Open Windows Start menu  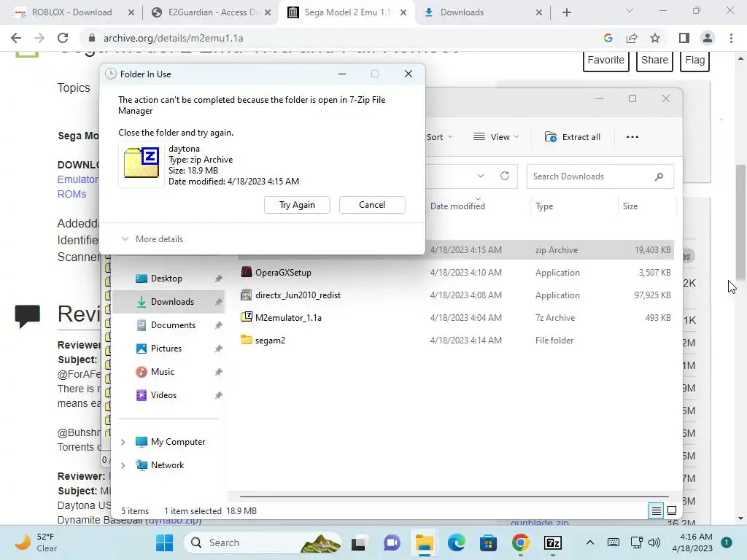point(165,542)
